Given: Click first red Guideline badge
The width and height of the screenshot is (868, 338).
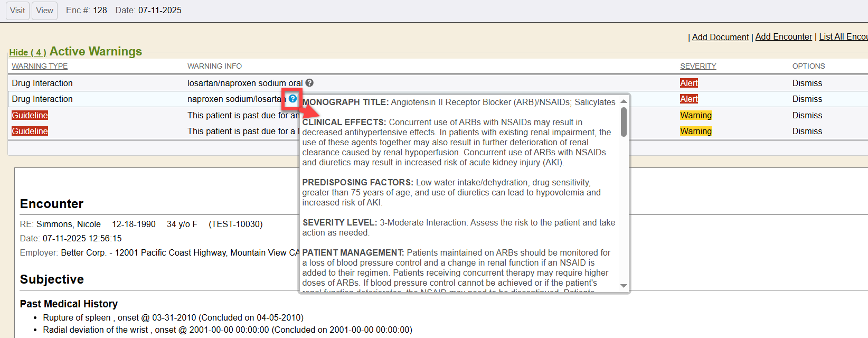Looking at the screenshot, I should click(30, 115).
